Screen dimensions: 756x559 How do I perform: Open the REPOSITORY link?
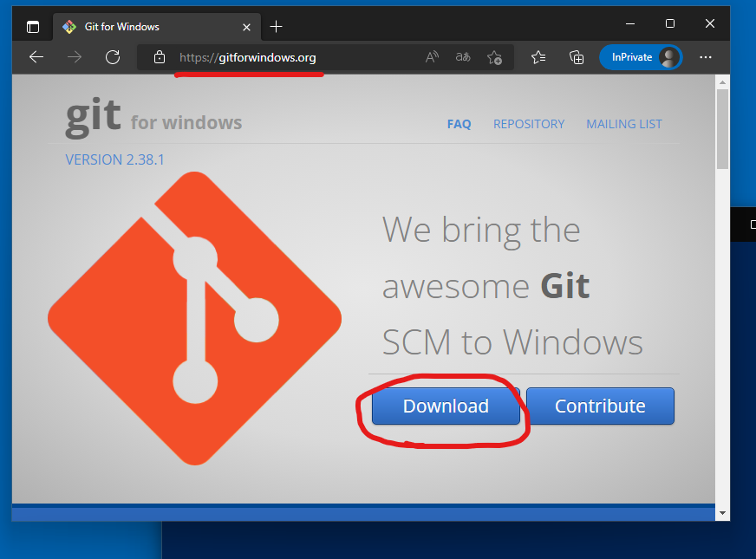529,124
